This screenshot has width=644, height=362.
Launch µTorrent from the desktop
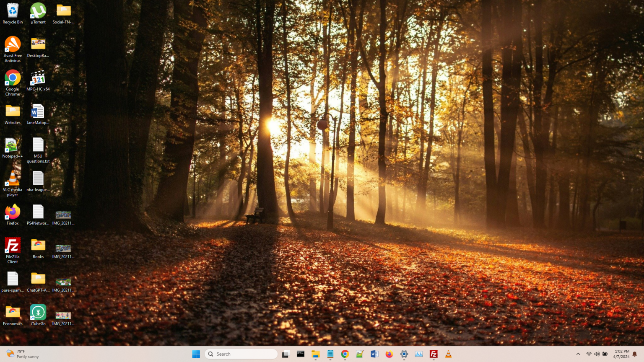[38, 11]
